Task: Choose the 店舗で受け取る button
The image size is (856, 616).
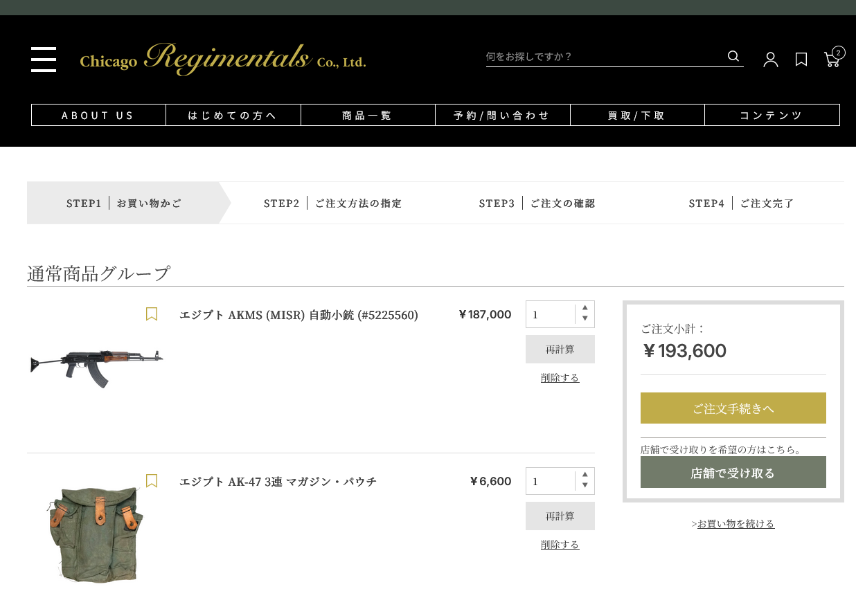Action: [x=733, y=473]
